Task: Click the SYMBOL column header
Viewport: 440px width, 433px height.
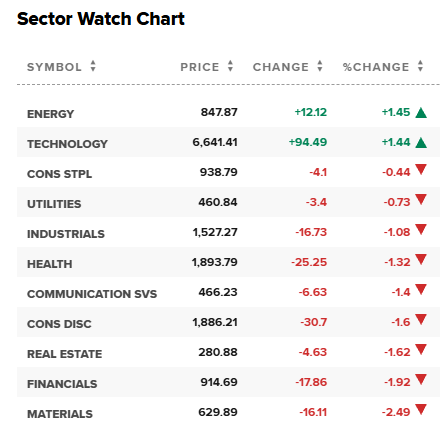Action: 54,67
